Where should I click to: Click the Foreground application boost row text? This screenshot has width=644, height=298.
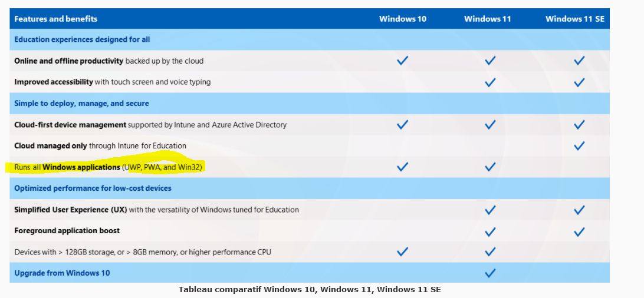coord(67,231)
